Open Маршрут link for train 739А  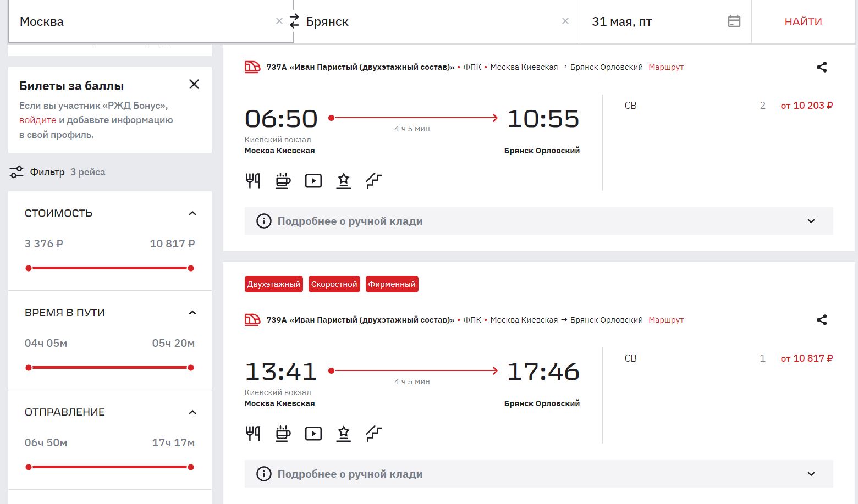click(x=666, y=320)
